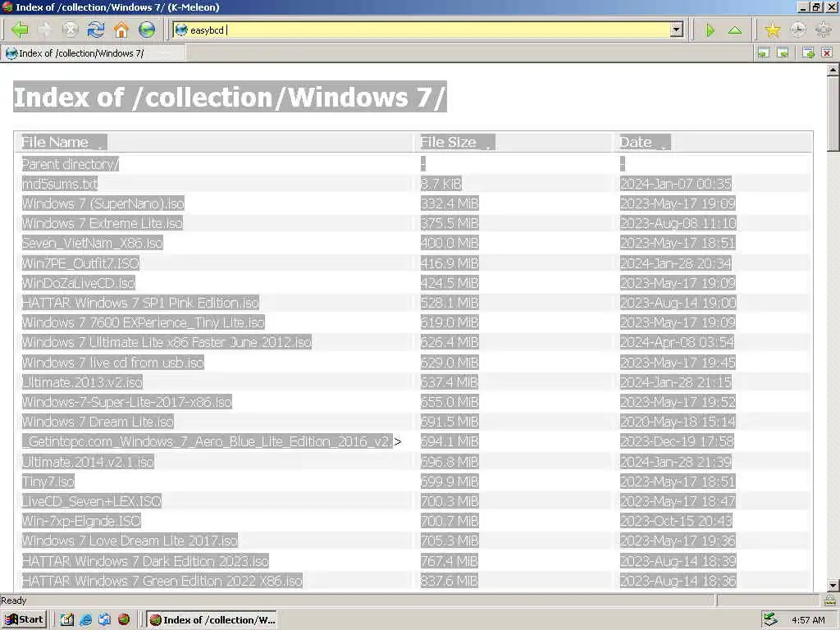Open Windows 7 Love Dream Lite 2017.iso

[130, 541]
